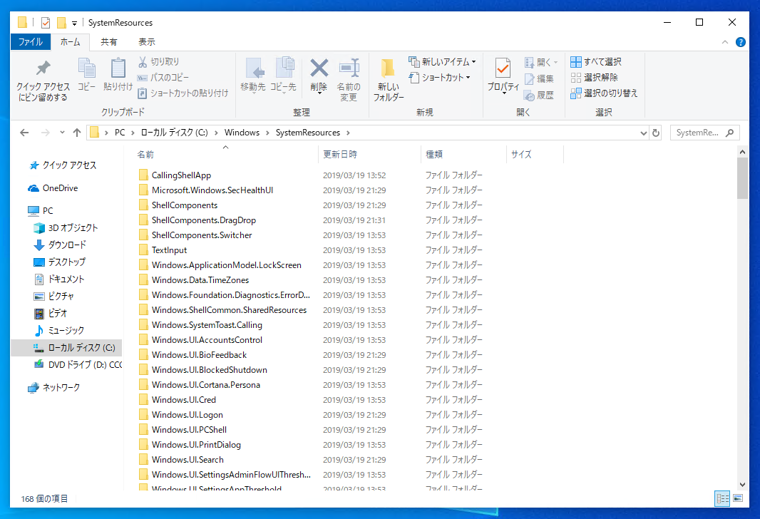Click the History (履歴) ribbon button

pos(539,95)
